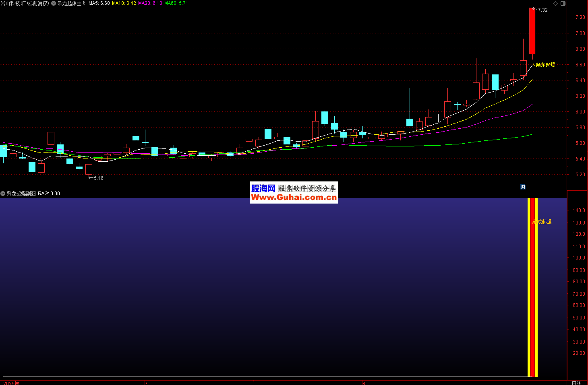
Task: Click the month 8 marker on the time axis
Action: 364,383
